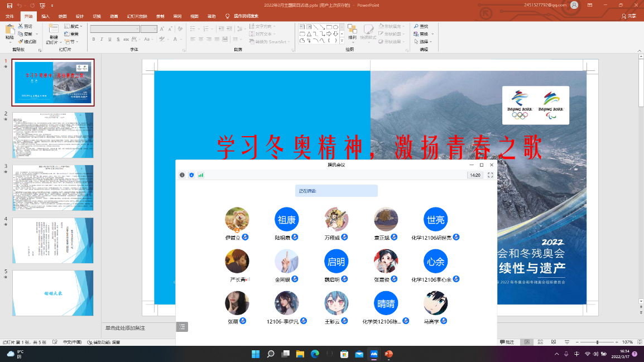The image size is (644, 362).
Task: Open the Select (选择) dropdown in editing group
Action: (x=426, y=42)
